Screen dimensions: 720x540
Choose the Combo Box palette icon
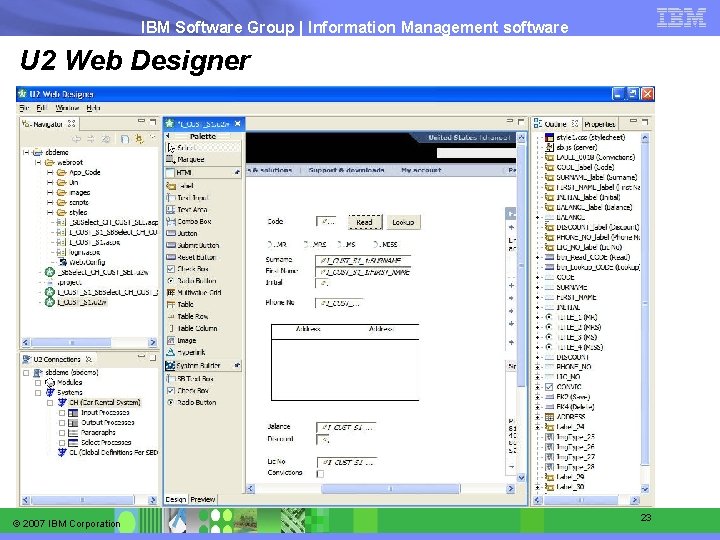point(171,221)
